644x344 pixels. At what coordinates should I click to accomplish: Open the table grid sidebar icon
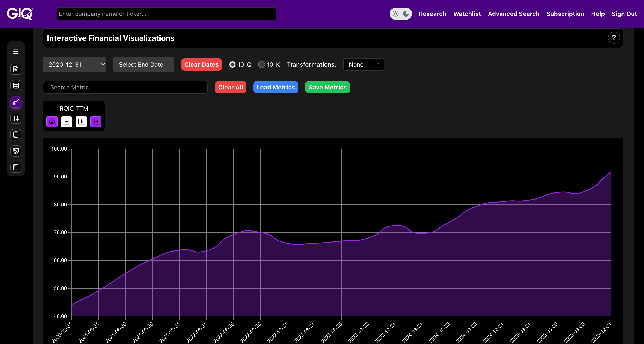(16, 86)
